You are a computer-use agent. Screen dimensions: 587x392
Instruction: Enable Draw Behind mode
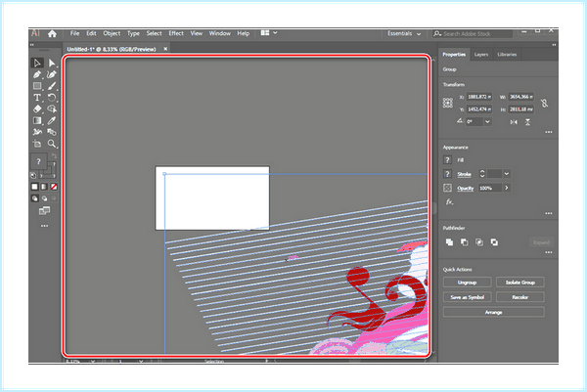coord(45,198)
